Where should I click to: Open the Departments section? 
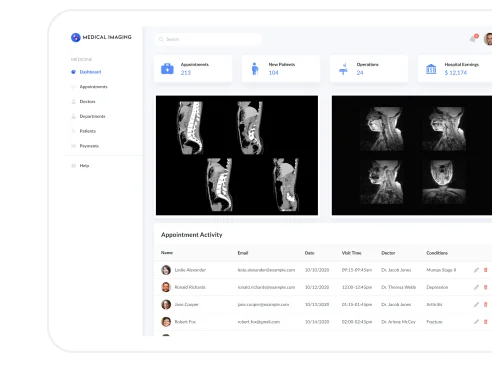(92, 116)
